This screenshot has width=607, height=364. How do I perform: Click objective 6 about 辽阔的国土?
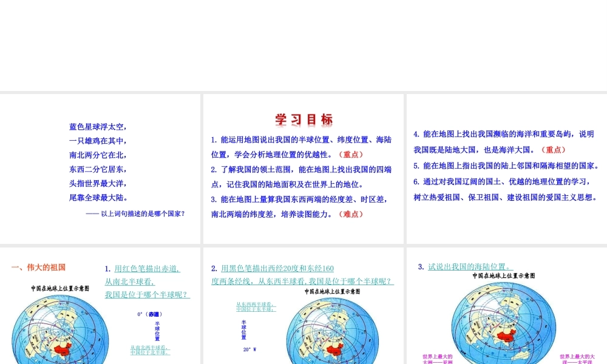click(x=506, y=189)
